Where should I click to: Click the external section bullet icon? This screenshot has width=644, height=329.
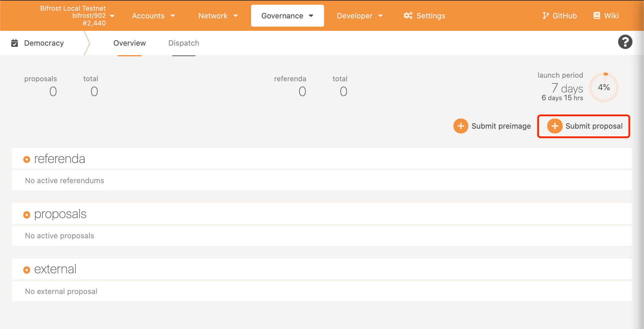pos(27,270)
